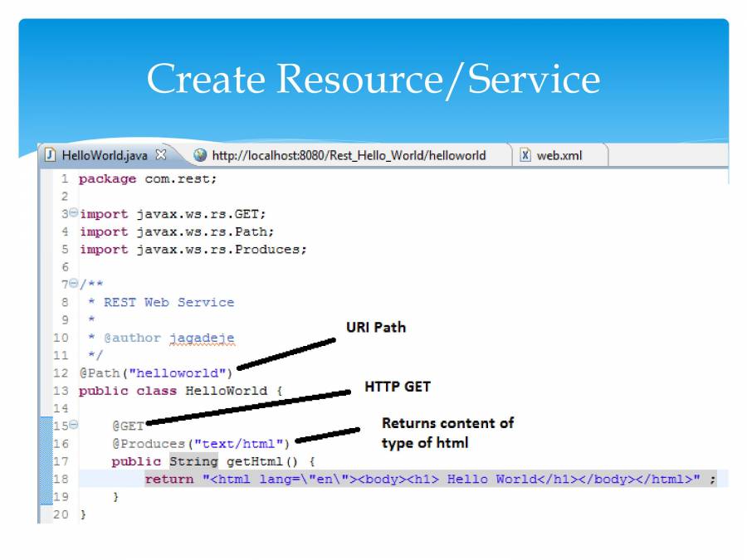Click the XML file icon on web.xml tab

tap(525, 155)
